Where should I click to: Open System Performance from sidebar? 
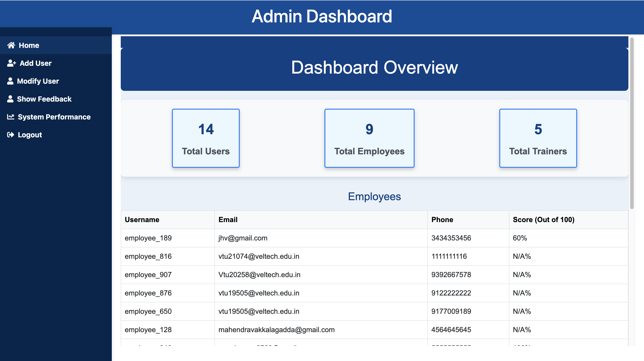pyautogui.click(x=54, y=117)
